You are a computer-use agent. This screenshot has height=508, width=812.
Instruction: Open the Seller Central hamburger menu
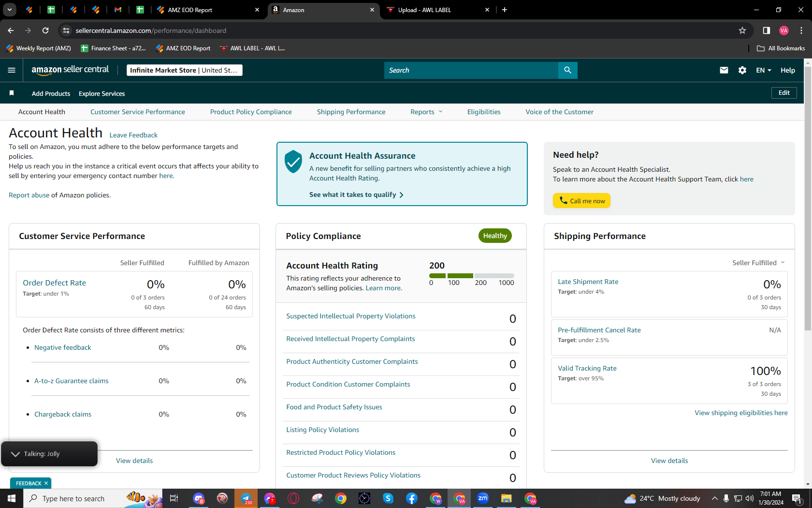12,70
